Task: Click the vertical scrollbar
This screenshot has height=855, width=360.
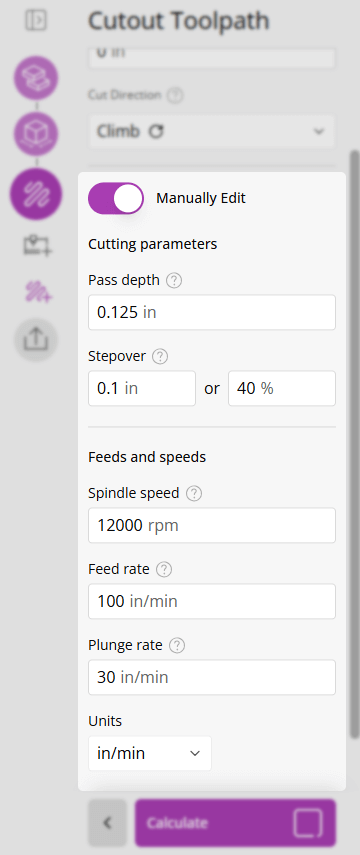Action: point(355,442)
